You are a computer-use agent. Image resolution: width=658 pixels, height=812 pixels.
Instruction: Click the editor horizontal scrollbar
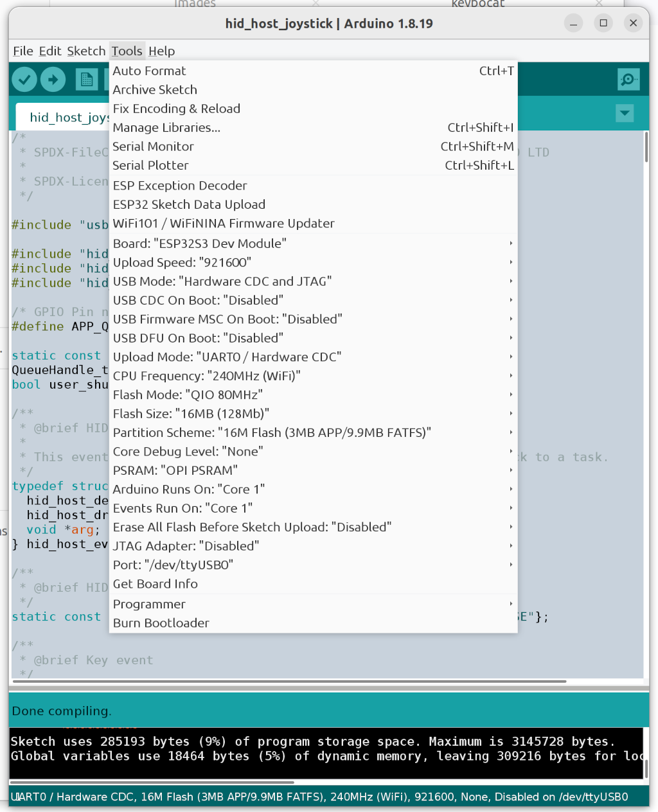tap(289, 681)
